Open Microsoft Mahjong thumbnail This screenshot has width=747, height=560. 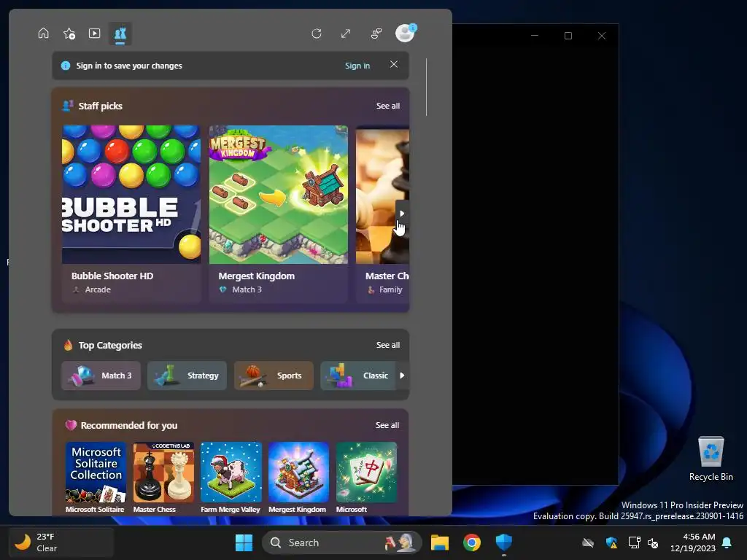[x=366, y=472]
